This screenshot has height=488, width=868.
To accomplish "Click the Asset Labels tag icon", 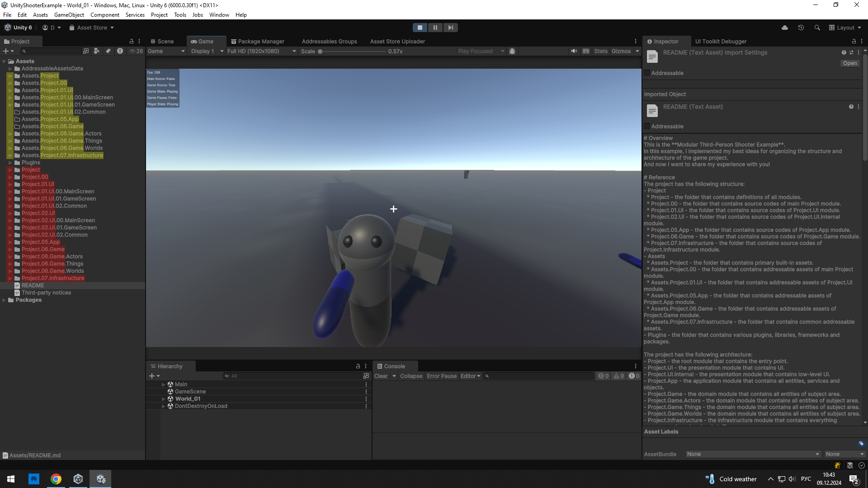I will tap(861, 444).
